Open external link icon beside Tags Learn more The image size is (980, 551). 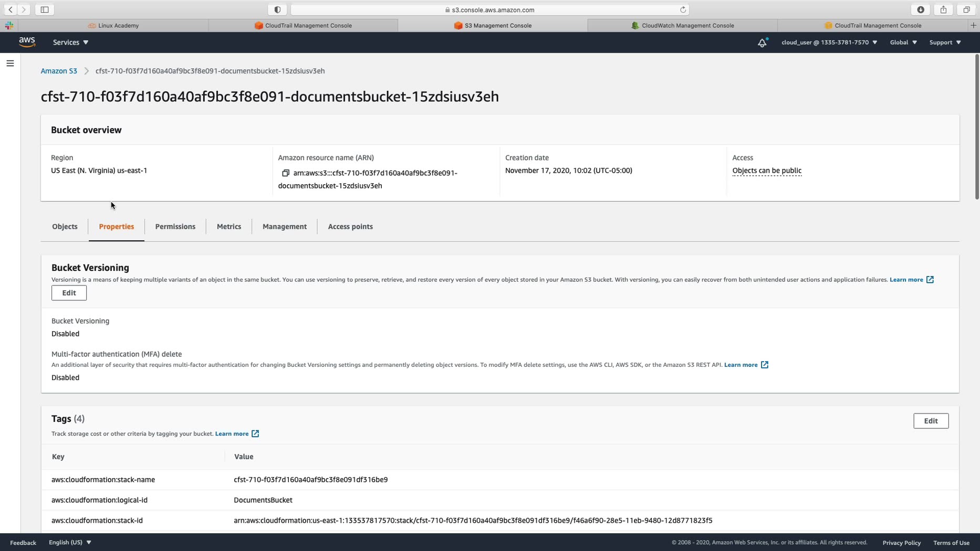[x=255, y=433]
